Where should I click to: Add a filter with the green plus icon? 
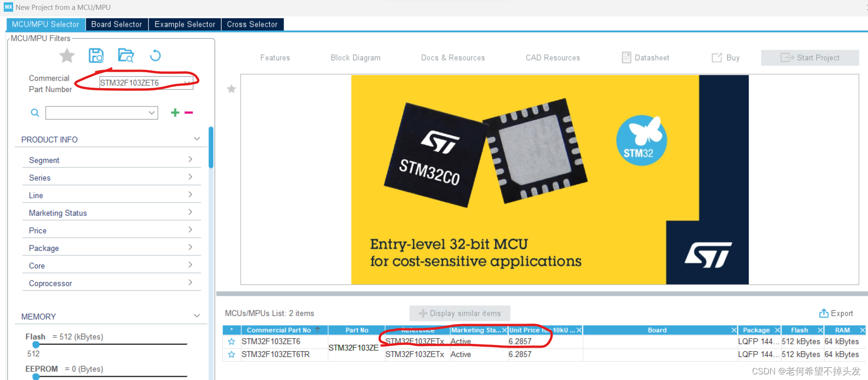click(x=175, y=113)
